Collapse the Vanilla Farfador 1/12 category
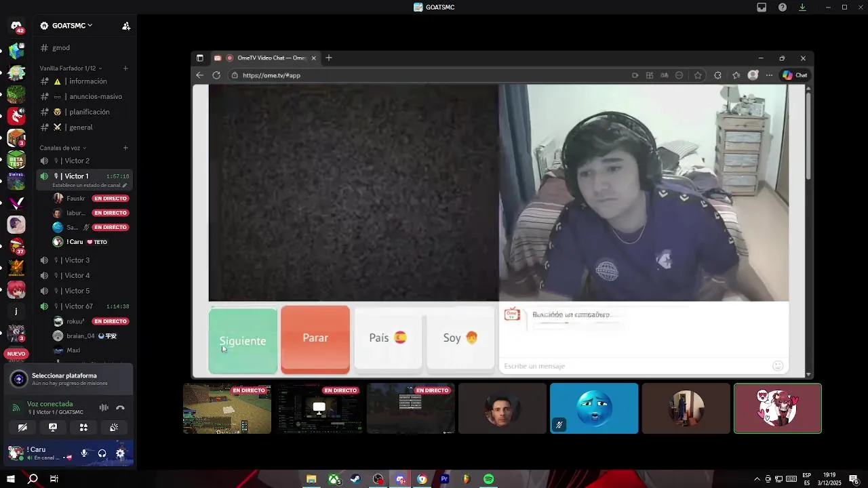This screenshot has width=868, height=488. click(x=71, y=68)
